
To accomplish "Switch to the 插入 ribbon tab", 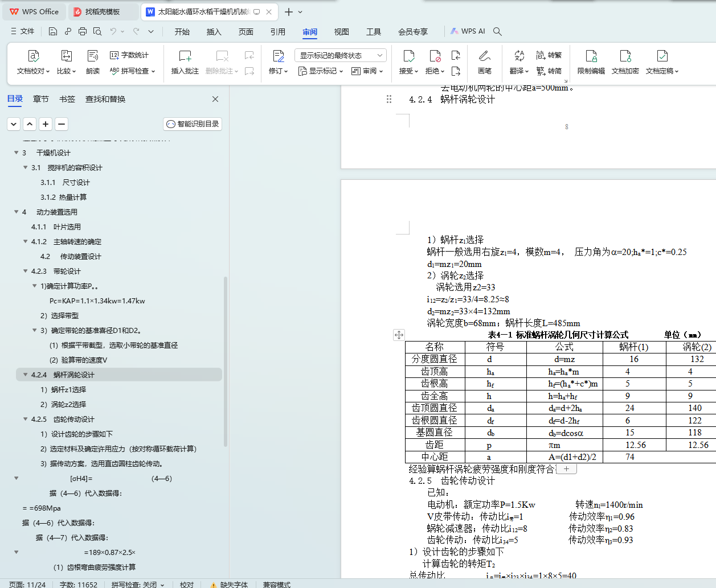I will (x=214, y=32).
